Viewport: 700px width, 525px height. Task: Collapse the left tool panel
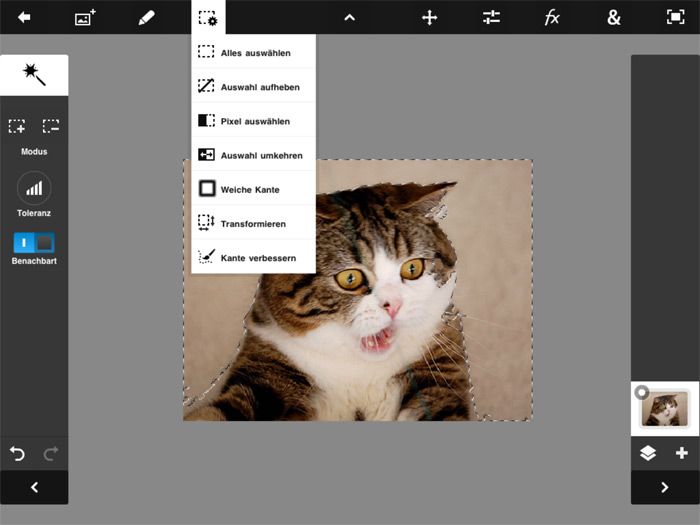tap(34, 487)
